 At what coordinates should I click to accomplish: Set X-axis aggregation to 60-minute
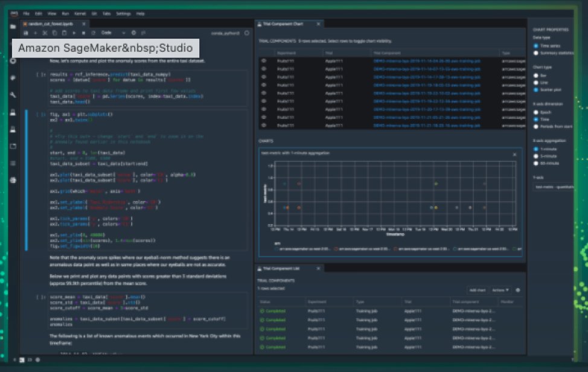[x=536, y=164]
